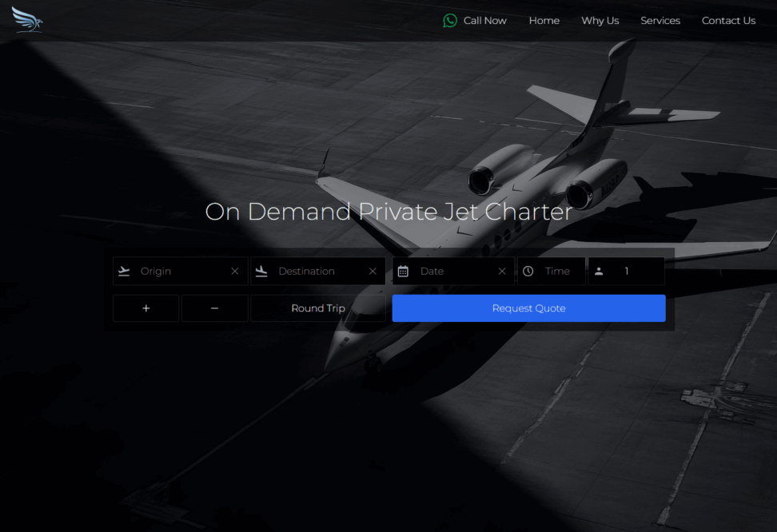This screenshot has width=777, height=532.
Task: Submit with the Request Quote button
Action: click(528, 308)
